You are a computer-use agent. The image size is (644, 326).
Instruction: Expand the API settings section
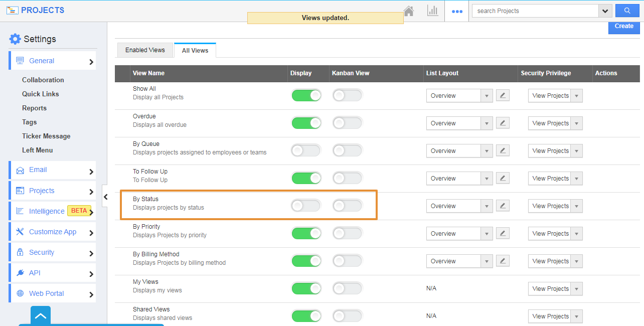(53, 273)
